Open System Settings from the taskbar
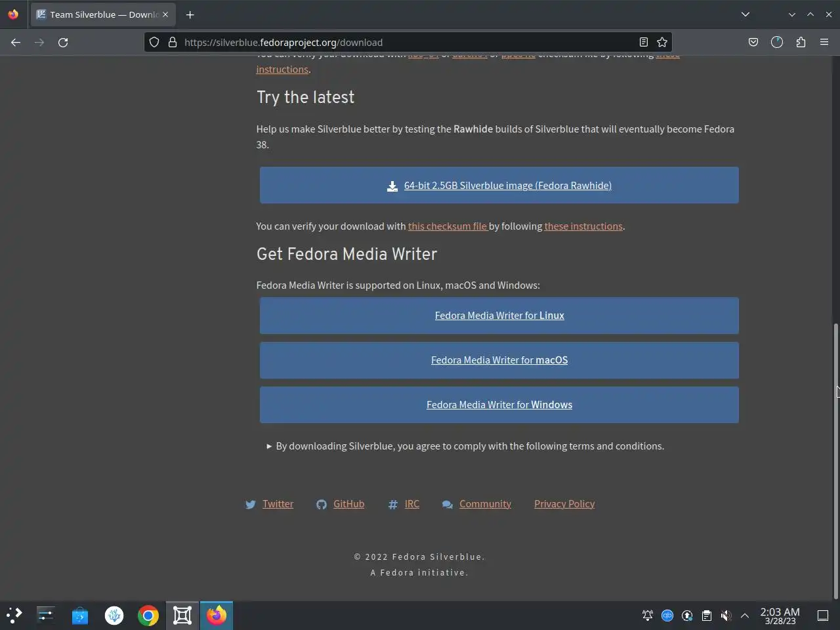The image size is (840, 630). tap(46, 616)
